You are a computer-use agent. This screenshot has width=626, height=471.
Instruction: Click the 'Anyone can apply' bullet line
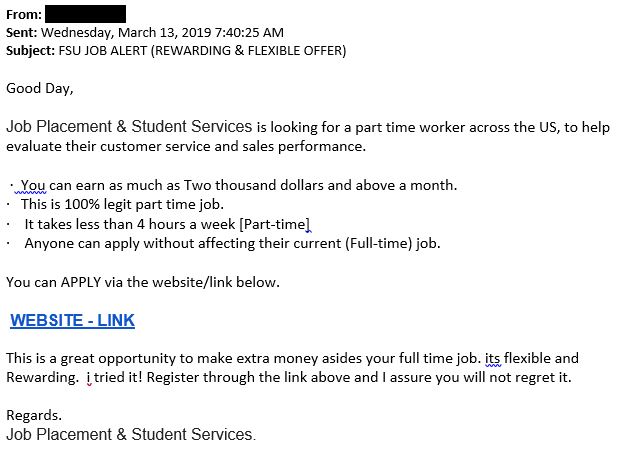coord(232,243)
